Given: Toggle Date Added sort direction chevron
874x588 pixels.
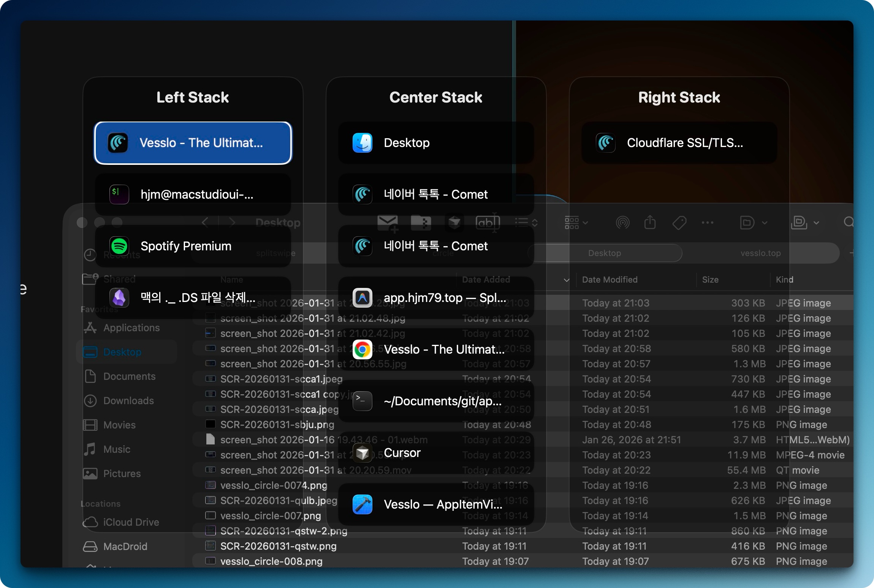Looking at the screenshot, I should (x=567, y=280).
